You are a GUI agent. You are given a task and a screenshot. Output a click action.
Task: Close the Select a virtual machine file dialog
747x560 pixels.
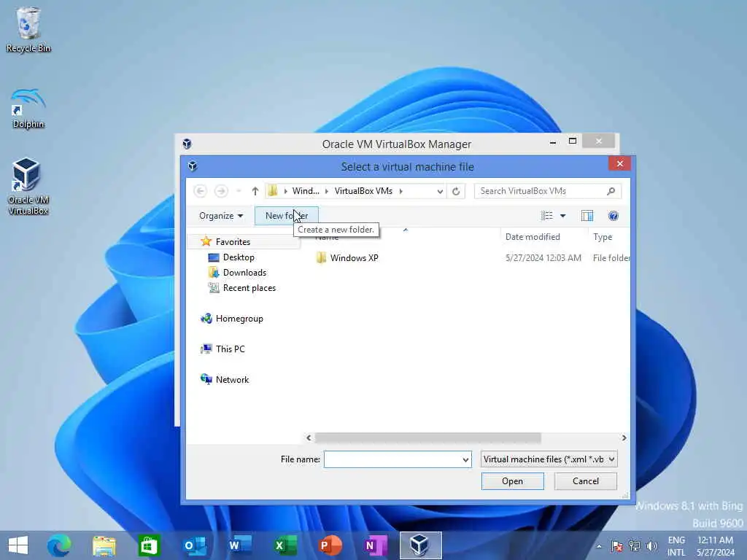point(619,164)
